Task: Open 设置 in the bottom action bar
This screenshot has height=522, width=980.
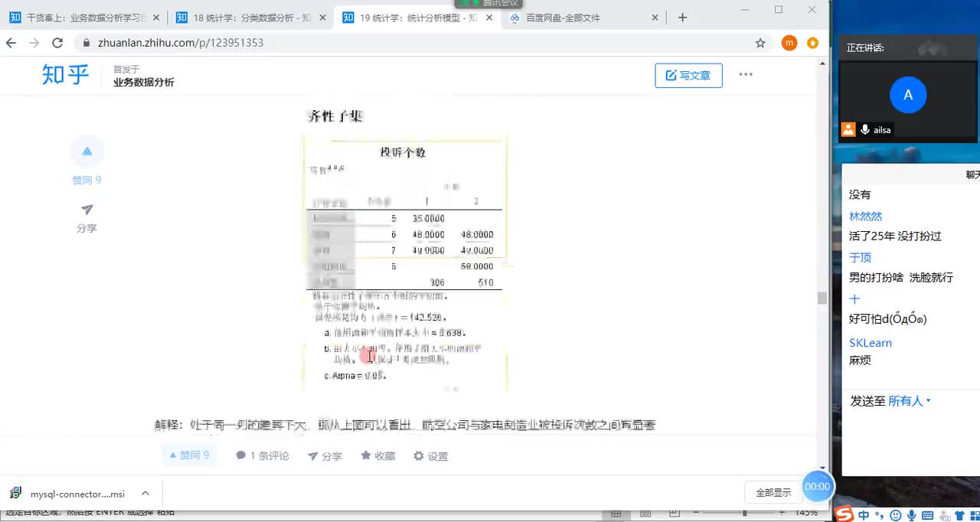Action: tap(431, 455)
